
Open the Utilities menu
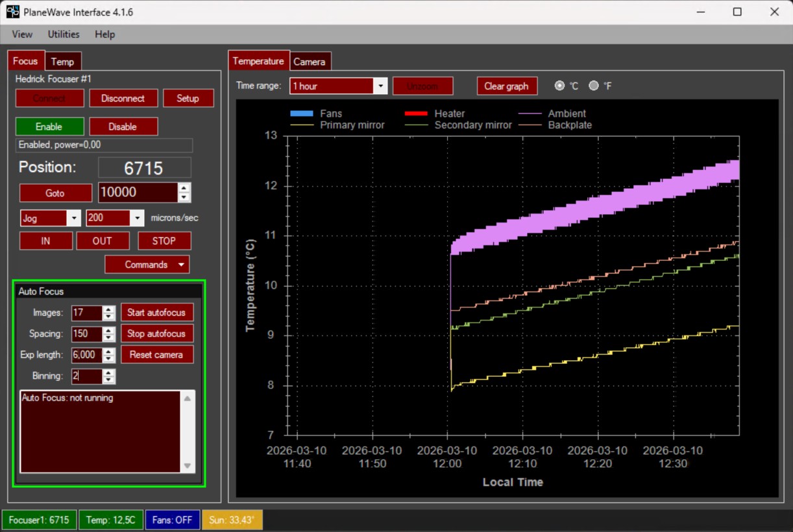click(x=64, y=34)
